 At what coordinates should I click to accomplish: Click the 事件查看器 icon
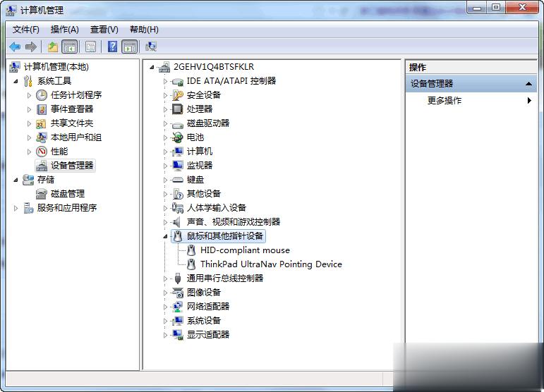pyautogui.click(x=42, y=109)
